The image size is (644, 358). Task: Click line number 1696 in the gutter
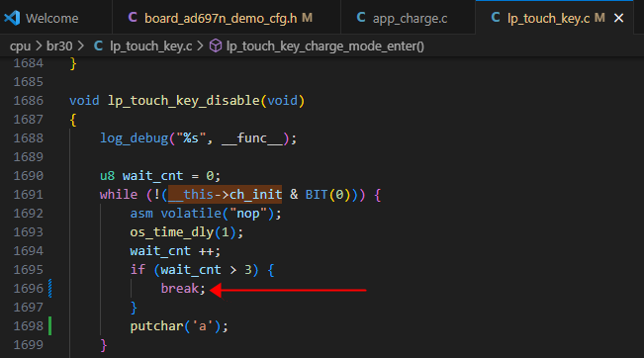point(28,289)
